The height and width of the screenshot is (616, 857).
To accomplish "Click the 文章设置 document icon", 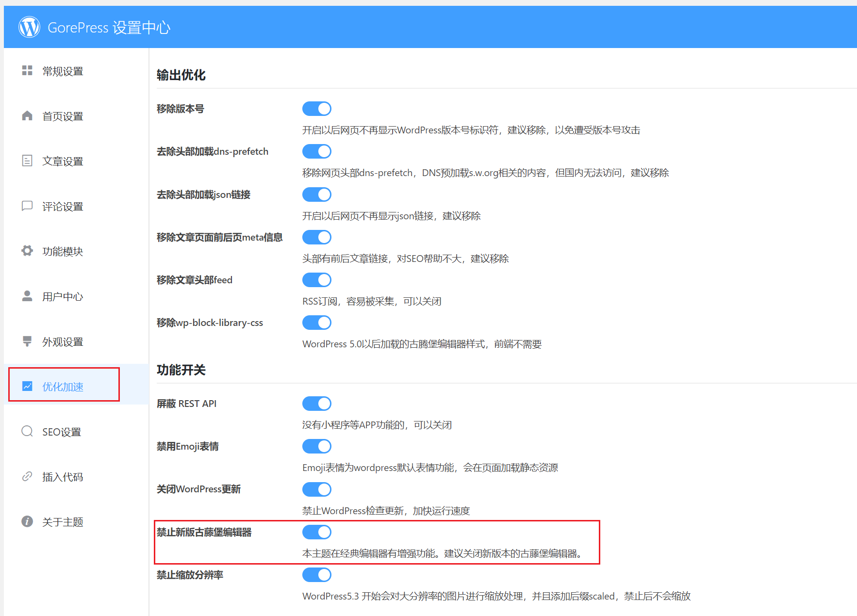I will click(27, 161).
